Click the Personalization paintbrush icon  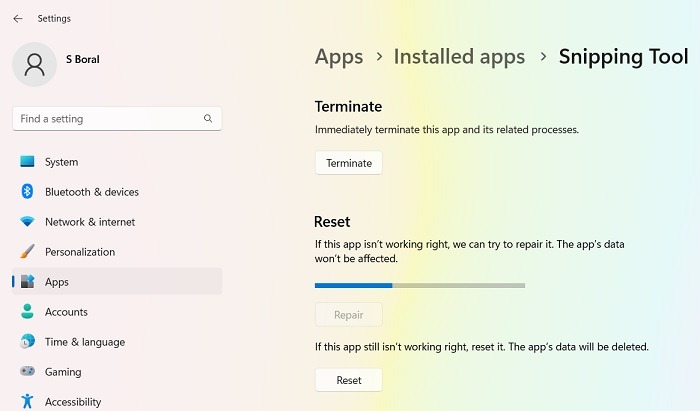27,251
